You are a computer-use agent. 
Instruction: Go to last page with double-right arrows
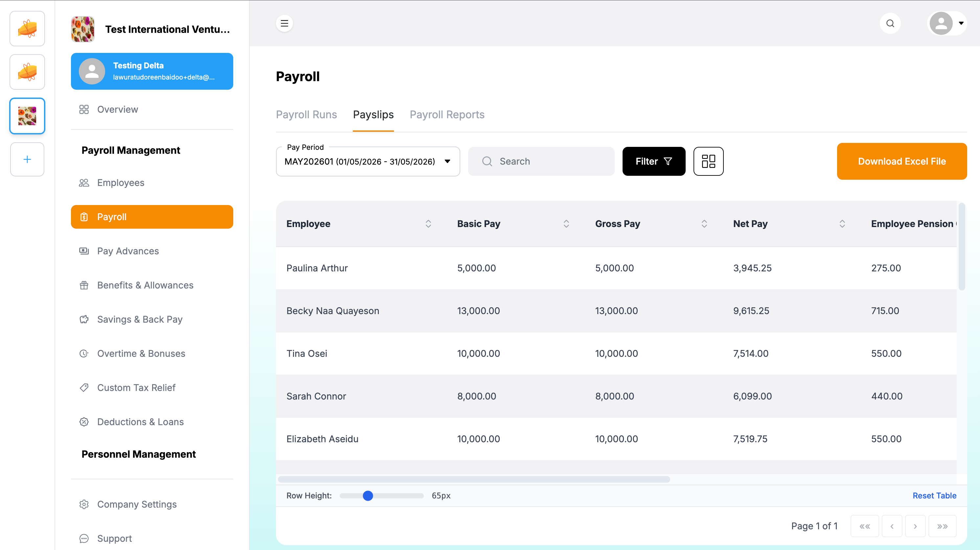point(942,526)
